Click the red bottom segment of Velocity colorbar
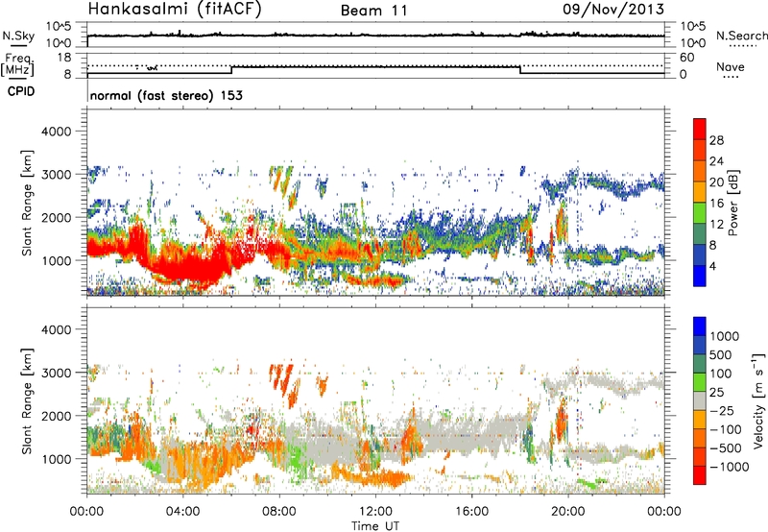This screenshot has width=768, height=532. point(700,475)
